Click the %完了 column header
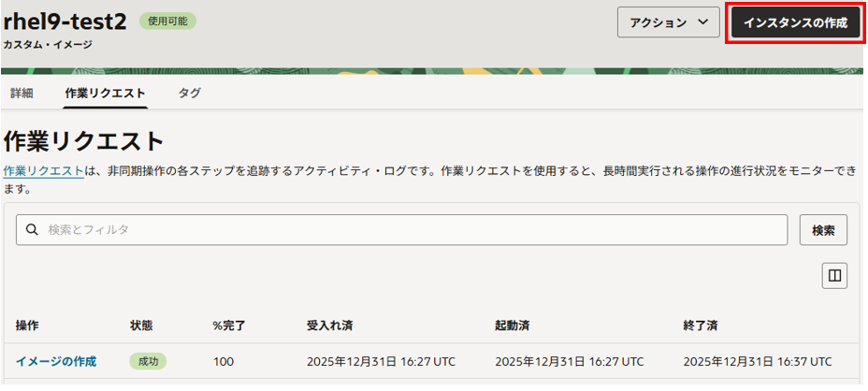The image size is (868, 391). click(x=229, y=326)
